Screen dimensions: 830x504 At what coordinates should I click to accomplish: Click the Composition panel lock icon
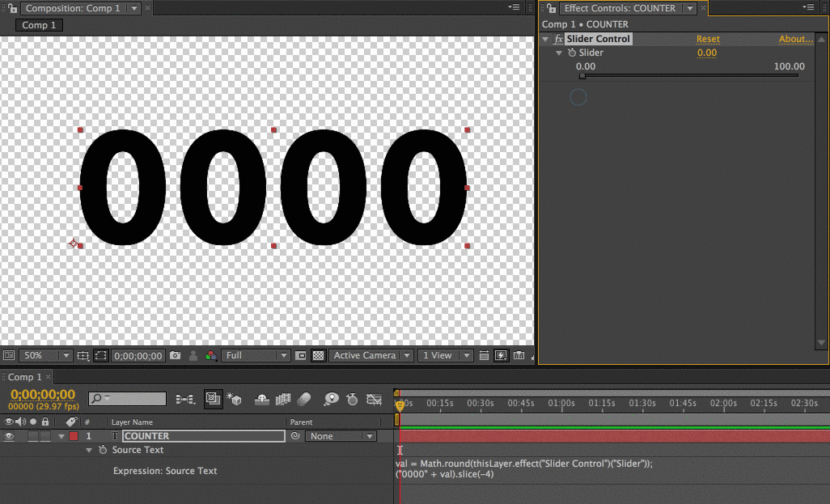(x=11, y=8)
